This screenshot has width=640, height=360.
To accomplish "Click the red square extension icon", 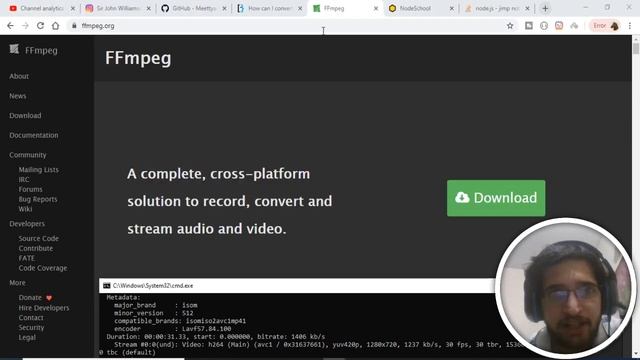I will coord(559,26).
